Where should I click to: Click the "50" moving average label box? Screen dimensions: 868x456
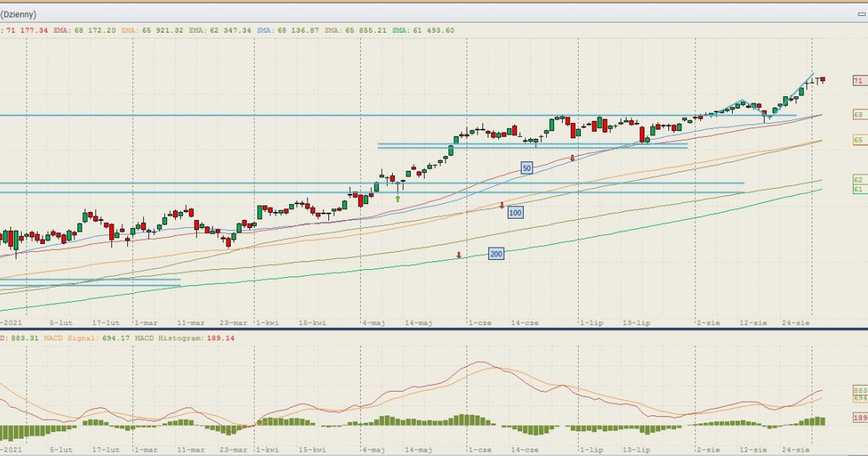(527, 168)
